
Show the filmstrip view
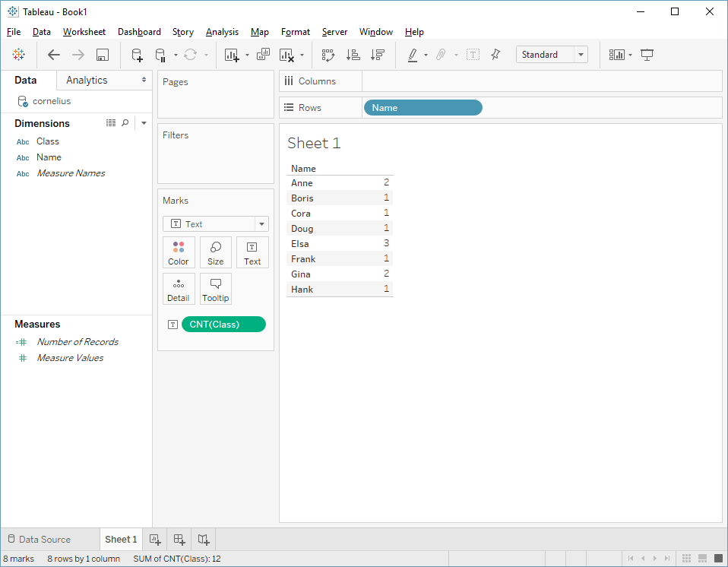[x=702, y=558]
